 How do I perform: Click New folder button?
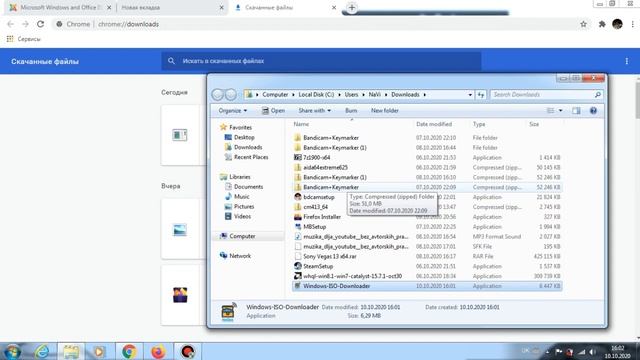[384, 111]
